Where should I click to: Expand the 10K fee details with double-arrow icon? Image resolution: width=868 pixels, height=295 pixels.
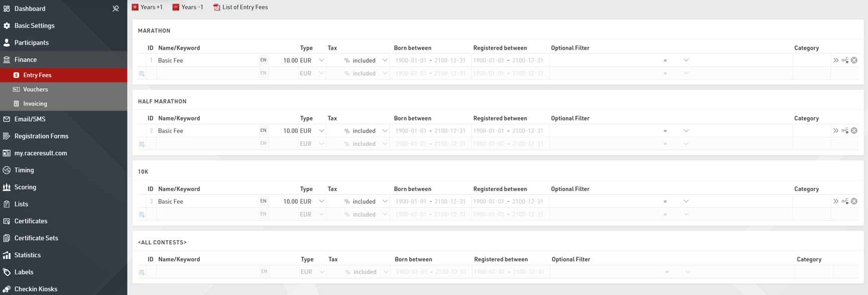pos(836,202)
